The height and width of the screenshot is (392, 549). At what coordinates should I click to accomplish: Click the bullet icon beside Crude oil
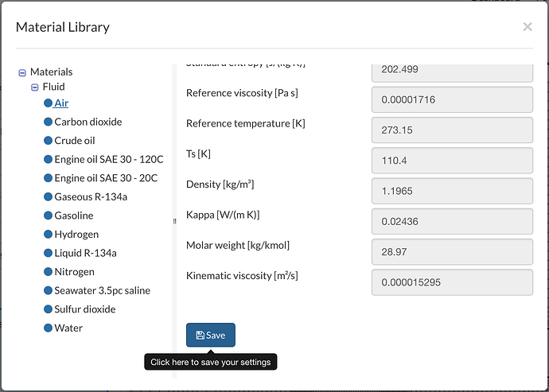click(49, 141)
